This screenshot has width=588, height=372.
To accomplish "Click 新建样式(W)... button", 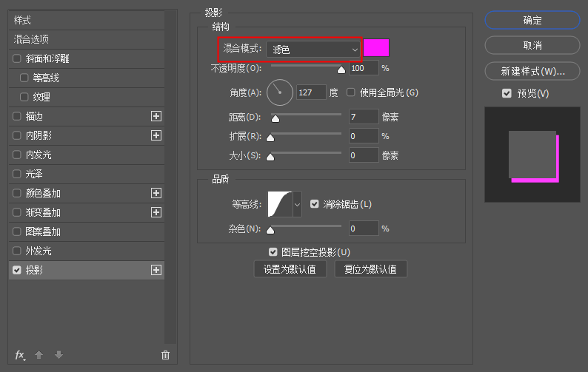I will pos(532,71).
